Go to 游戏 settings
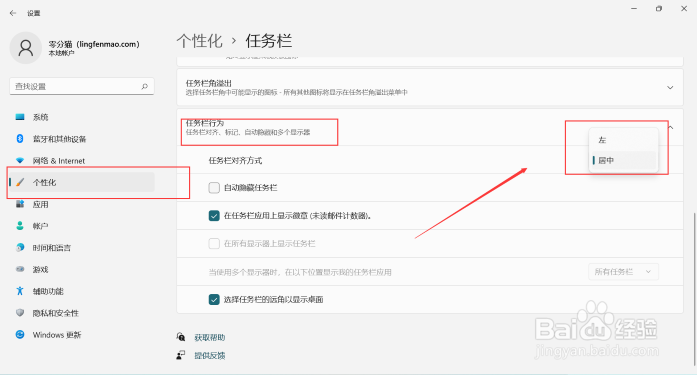Image resolution: width=697 pixels, height=375 pixels. [82, 269]
